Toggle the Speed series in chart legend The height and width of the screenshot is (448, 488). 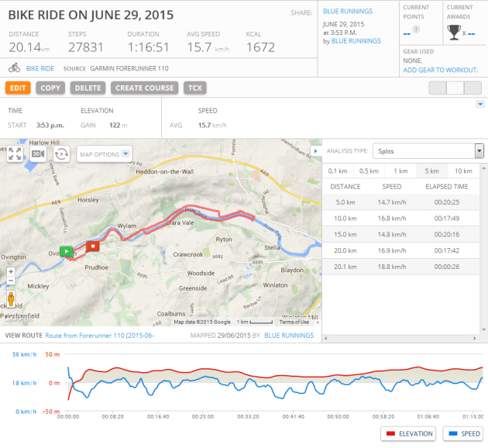463,434
